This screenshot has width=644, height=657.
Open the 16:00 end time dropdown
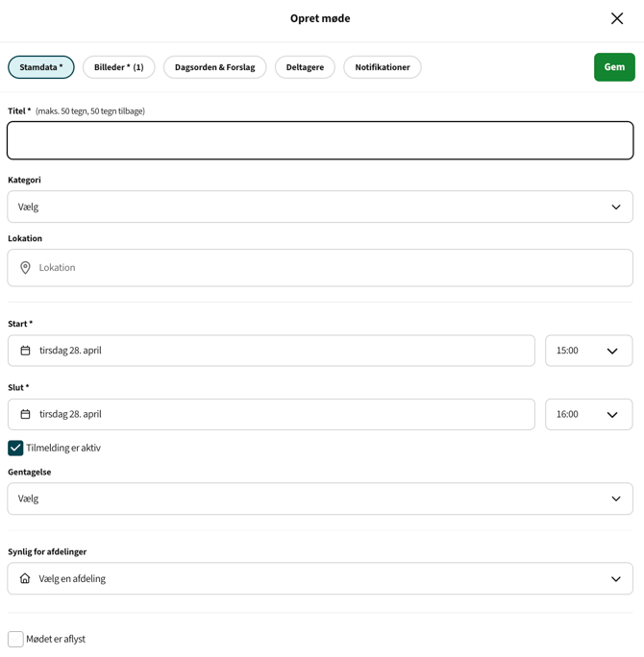pos(588,414)
